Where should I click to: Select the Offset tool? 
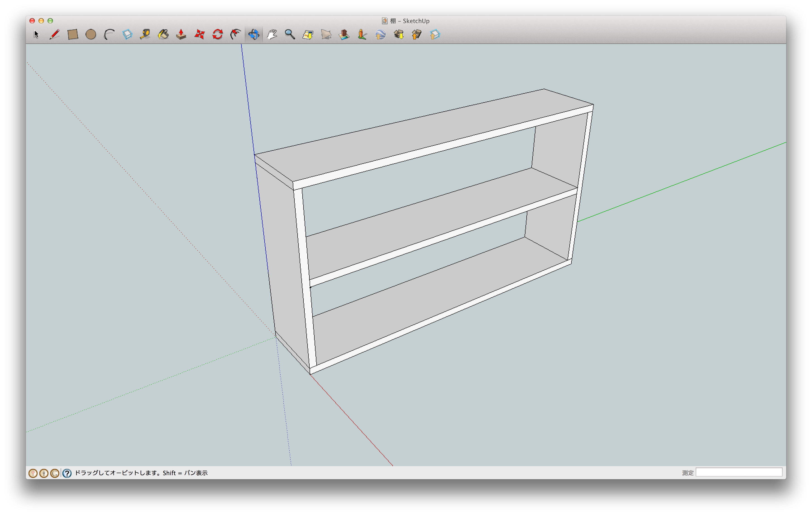(x=235, y=34)
